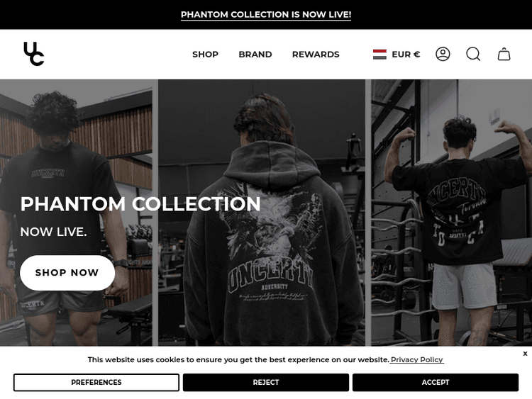The image size is (532, 399).
Task: Accept cookies with the ACCEPT button
Action: click(x=436, y=383)
